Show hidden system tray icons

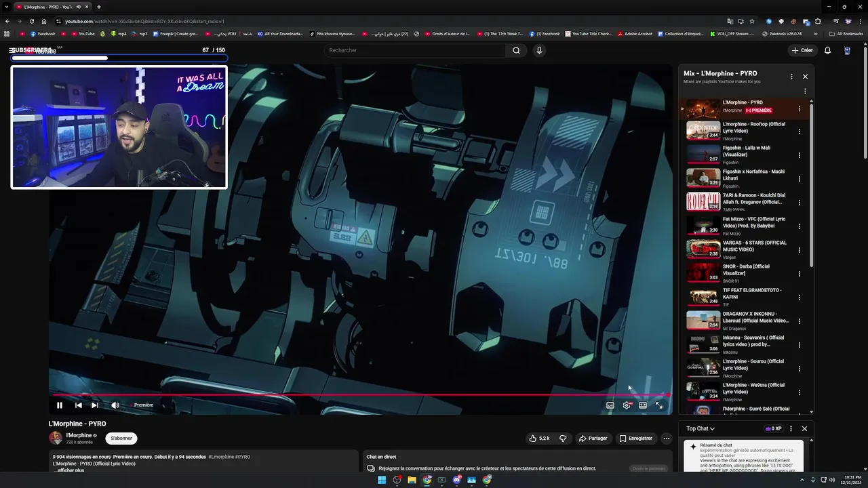tap(801, 480)
